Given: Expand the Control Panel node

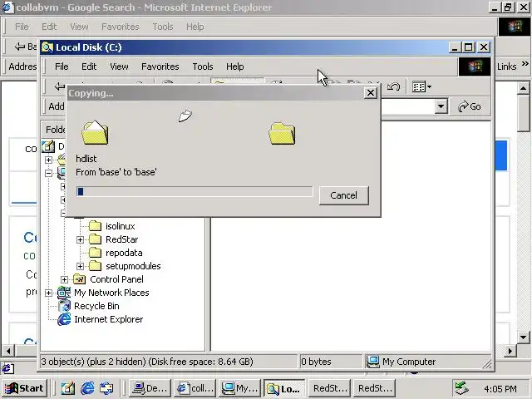Looking at the screenshot, I should pyautogui.click(x=64, y=279).
